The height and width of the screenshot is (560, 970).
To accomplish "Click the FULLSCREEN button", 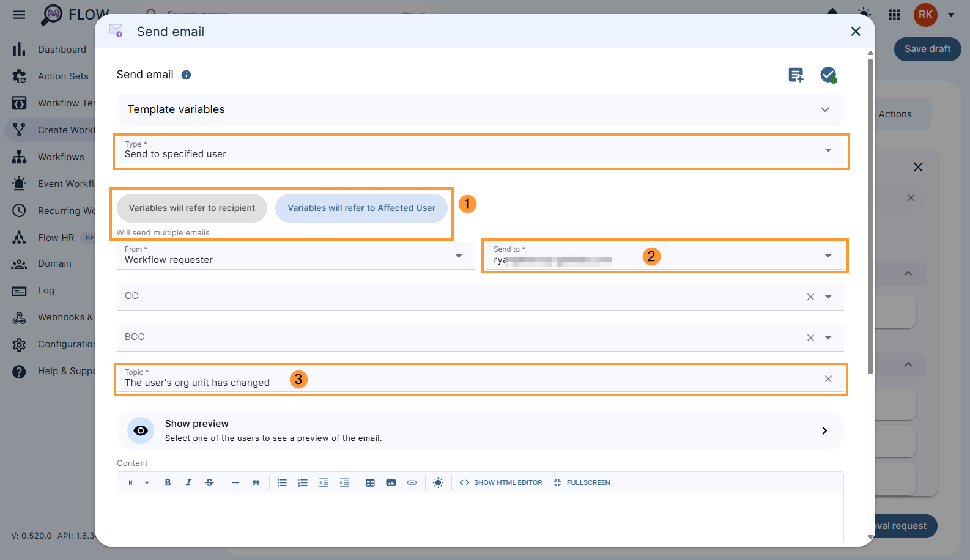I will [582, 482].
